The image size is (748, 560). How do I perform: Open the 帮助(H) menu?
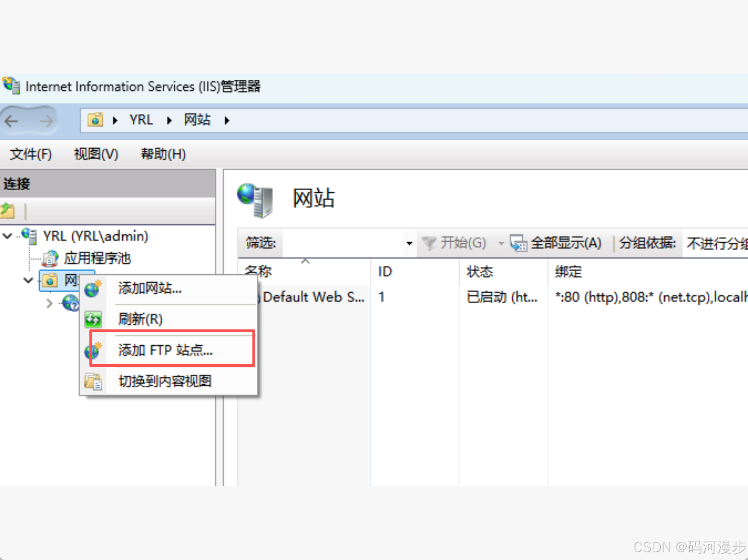[x=163, y=154]
